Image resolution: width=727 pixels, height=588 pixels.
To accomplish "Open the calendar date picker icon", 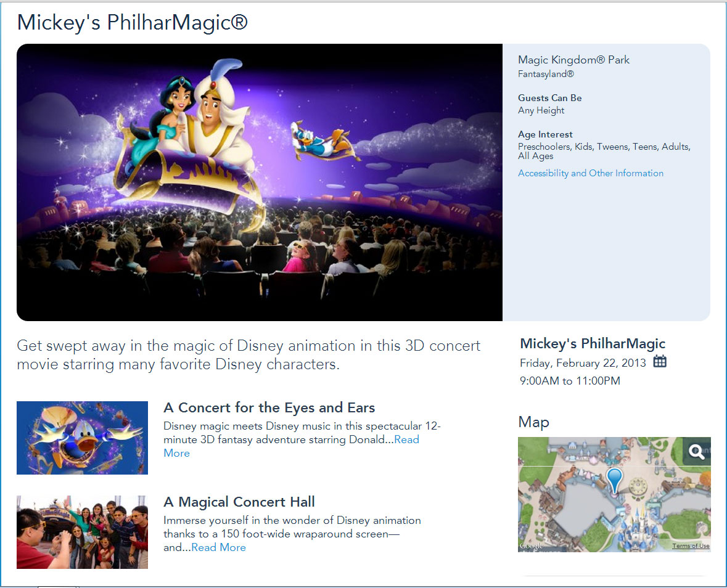I will (660, 361).
